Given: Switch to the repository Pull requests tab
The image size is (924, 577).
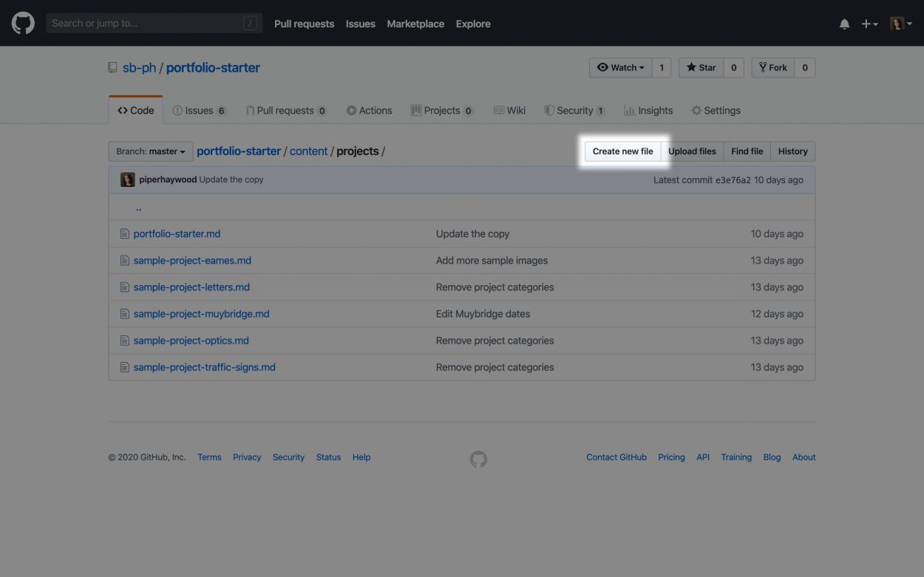Looking at the screenshot, I should pyautogui.click(x=286, y=110).
